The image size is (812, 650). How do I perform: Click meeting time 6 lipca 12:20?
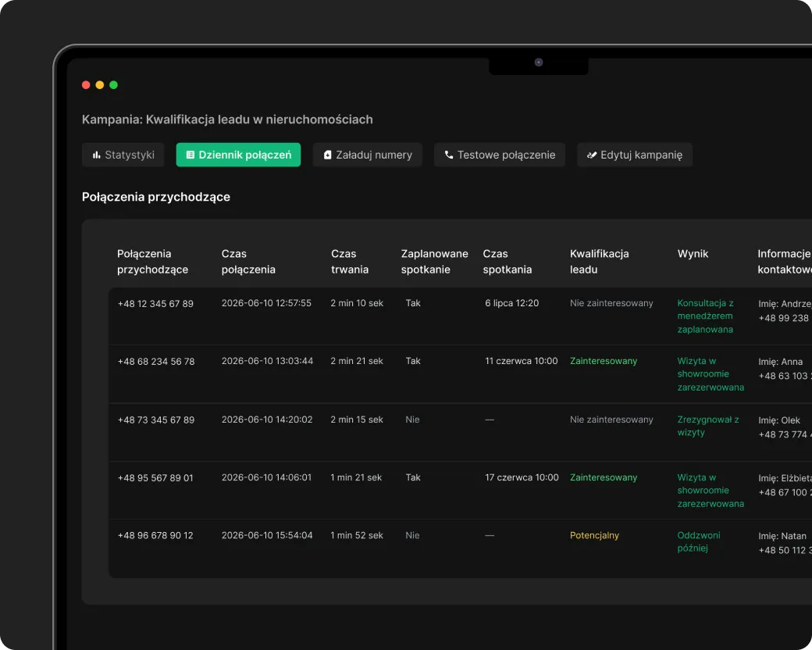click(x=511, y=303)
